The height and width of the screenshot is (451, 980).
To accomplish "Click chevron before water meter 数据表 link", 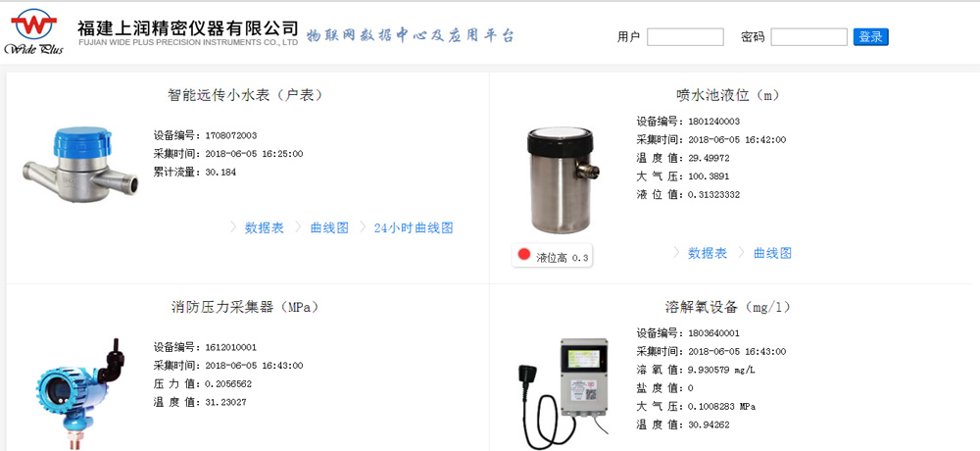I will [x=233, y=227].
